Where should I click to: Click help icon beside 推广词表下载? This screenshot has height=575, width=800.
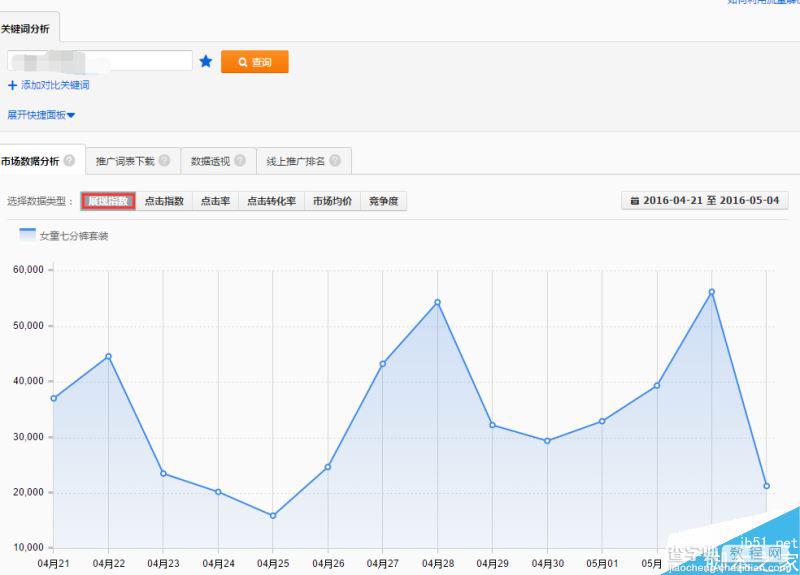click(164, 161)
